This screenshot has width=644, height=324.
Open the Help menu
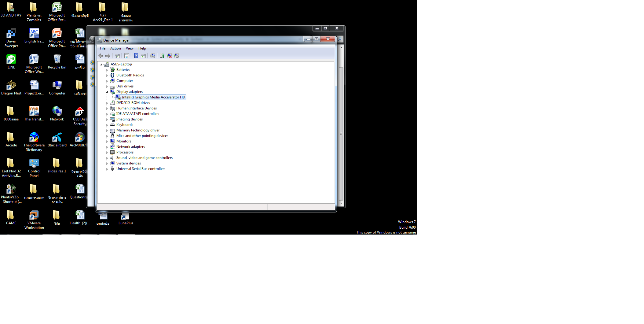pyautogui.click(x=142, y=48)
